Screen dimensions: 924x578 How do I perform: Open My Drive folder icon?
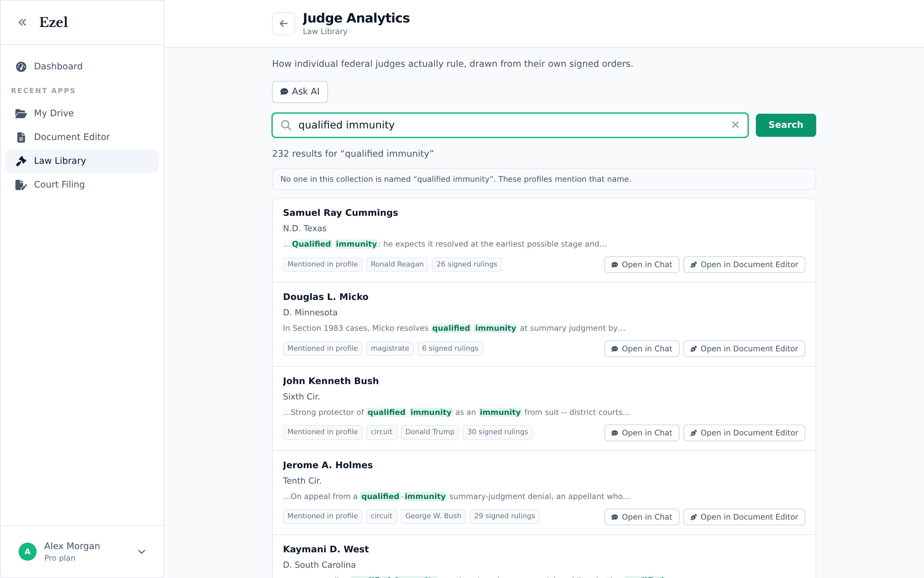click(21, 114)
